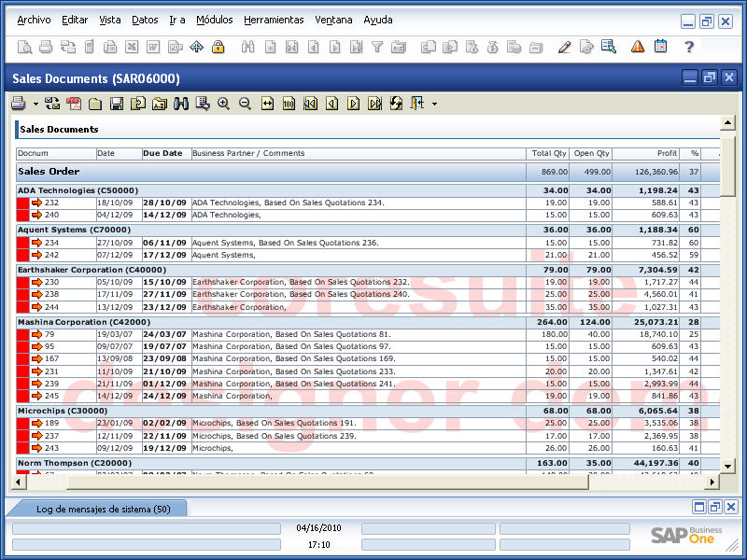Click the Save icon in the report toolbar

pyautogui.click(x=115, y=104)
